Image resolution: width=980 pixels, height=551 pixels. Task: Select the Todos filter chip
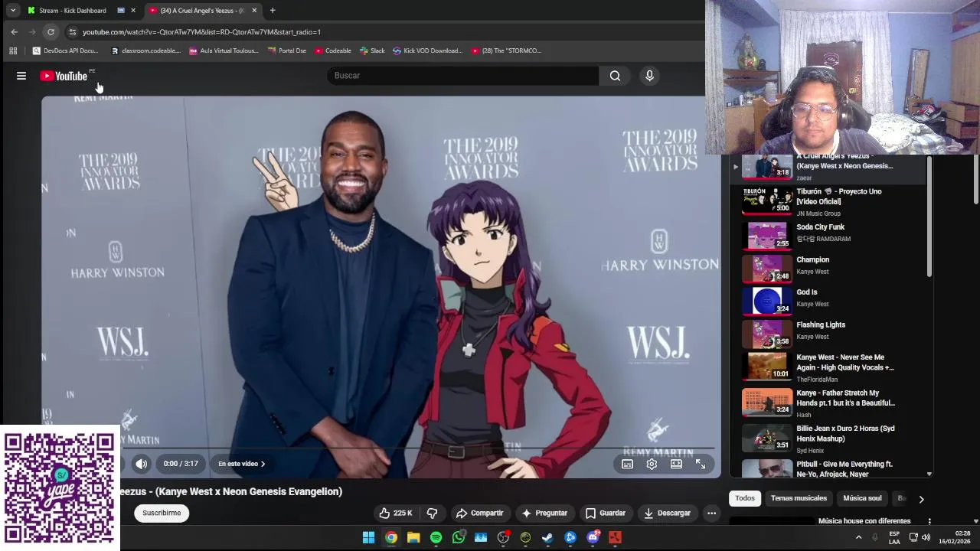[x=745, y=498]
